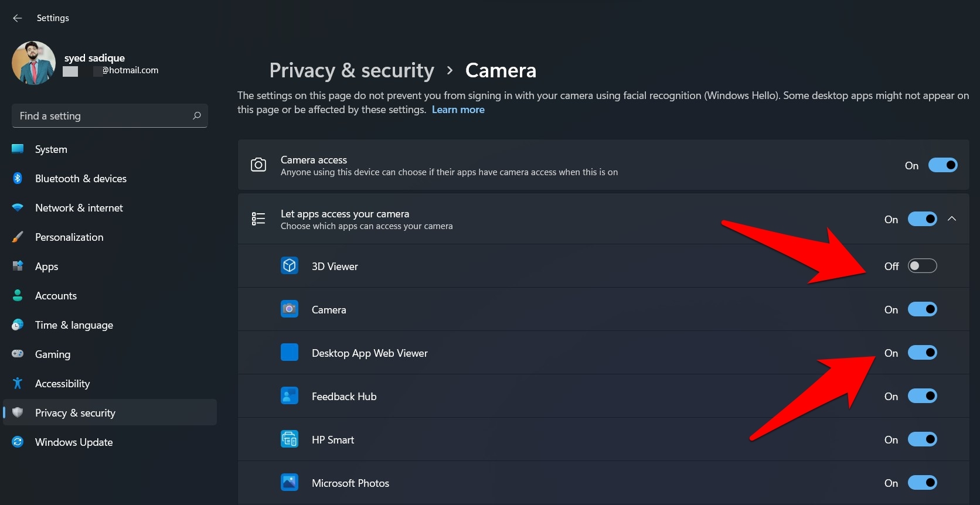Turn off Feedback Hub camera toggle

[x=922, y=396]
